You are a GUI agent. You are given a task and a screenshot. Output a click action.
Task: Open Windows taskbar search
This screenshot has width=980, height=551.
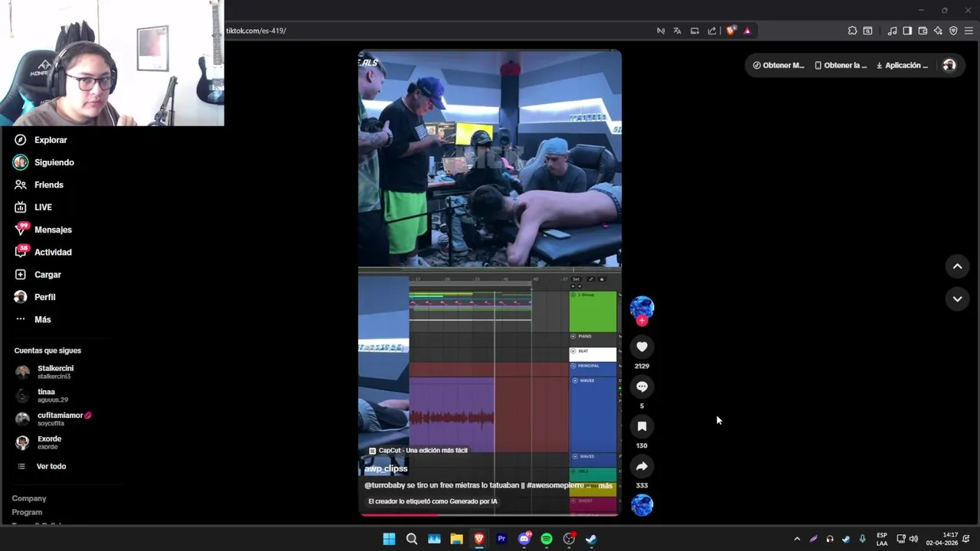tap(411, 539)
